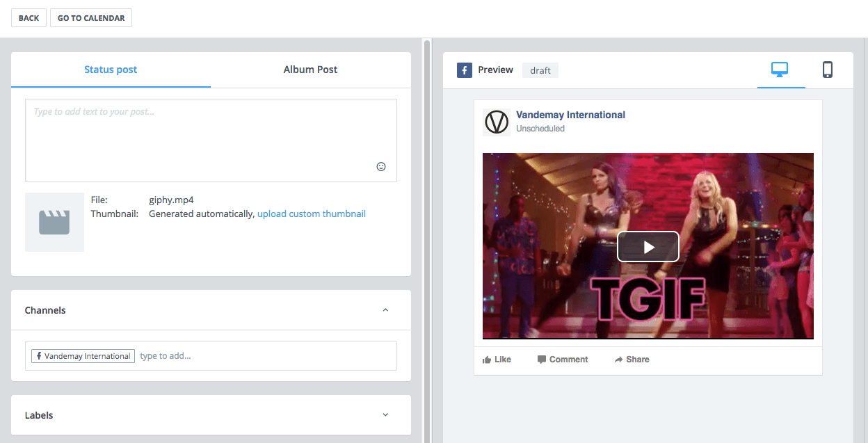The width and height of the screenshot is (868, 443).
Task: Click the BACK button
Action: click(x=29, y=18)
